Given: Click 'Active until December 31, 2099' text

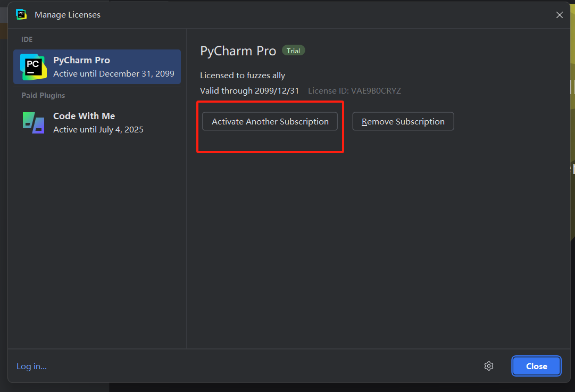Looking at the screenshot, I should tap(114, 74).
